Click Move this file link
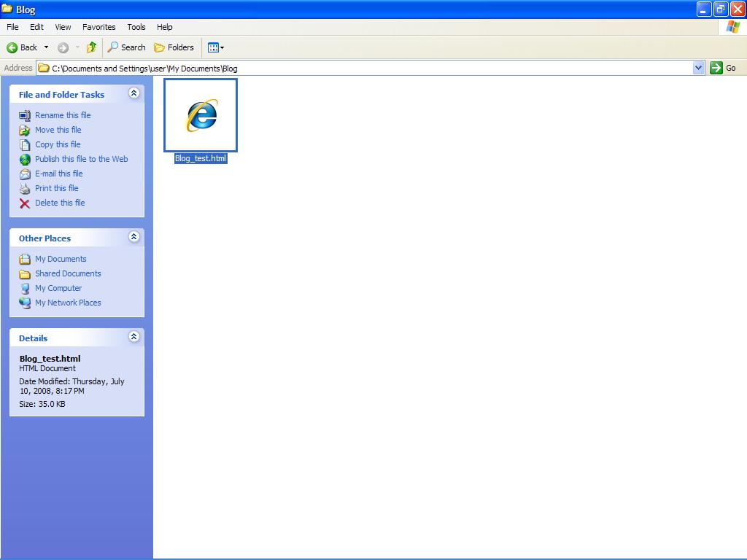 (x=58, y=130)
